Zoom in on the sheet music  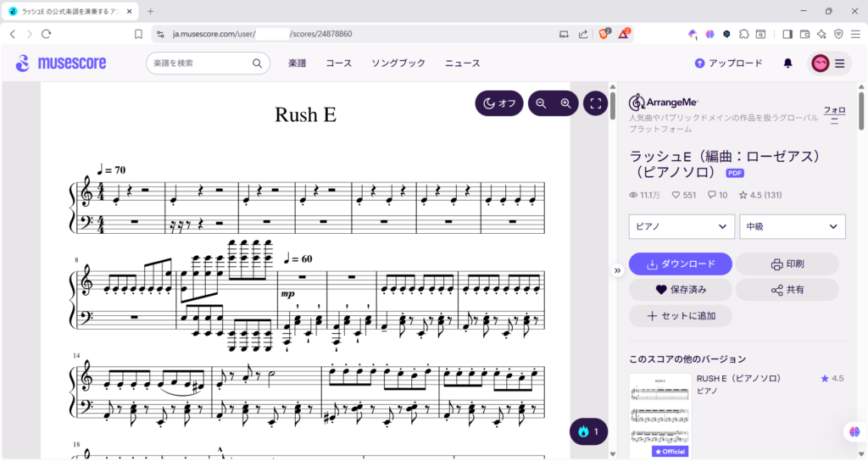point(565,103)
